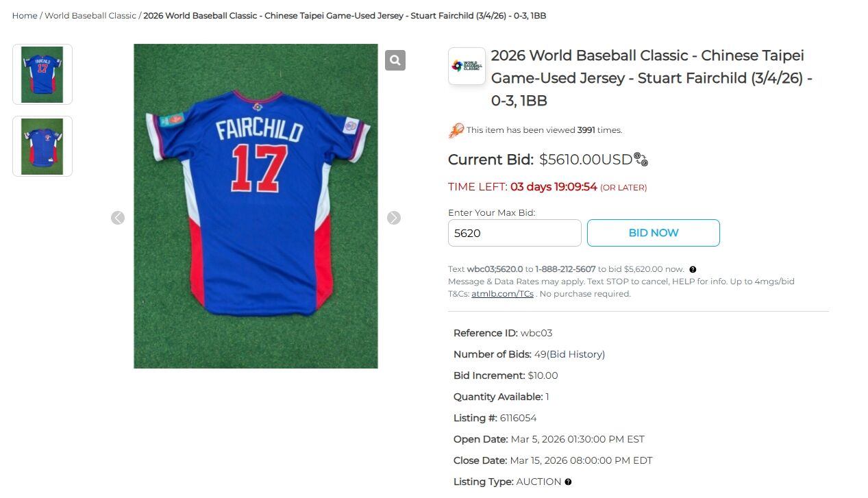The width and height of the screenshot is (868, 498).
Task: Open the text-to-bid help question mark icon
Action: tap(693, 270)
